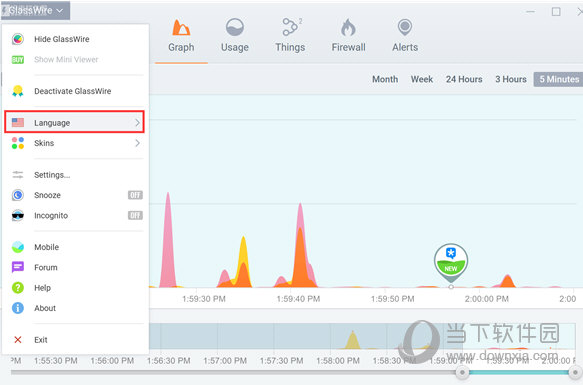Screen dimensions: 583x385
Task: Click the Graph tab label
Action: [x=181, y=47]
